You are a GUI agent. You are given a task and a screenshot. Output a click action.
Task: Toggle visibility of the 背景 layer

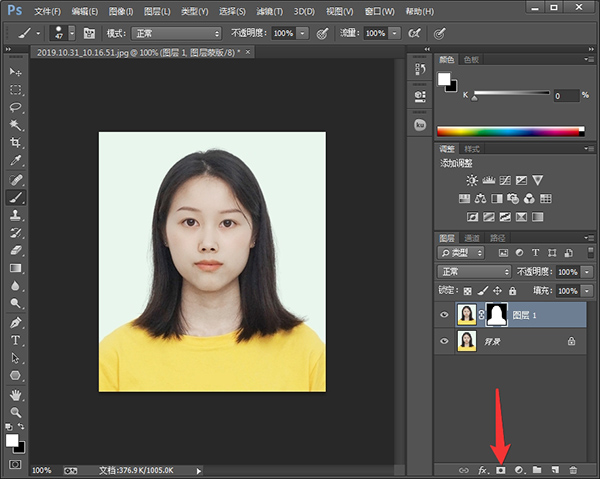click(444, 341)
